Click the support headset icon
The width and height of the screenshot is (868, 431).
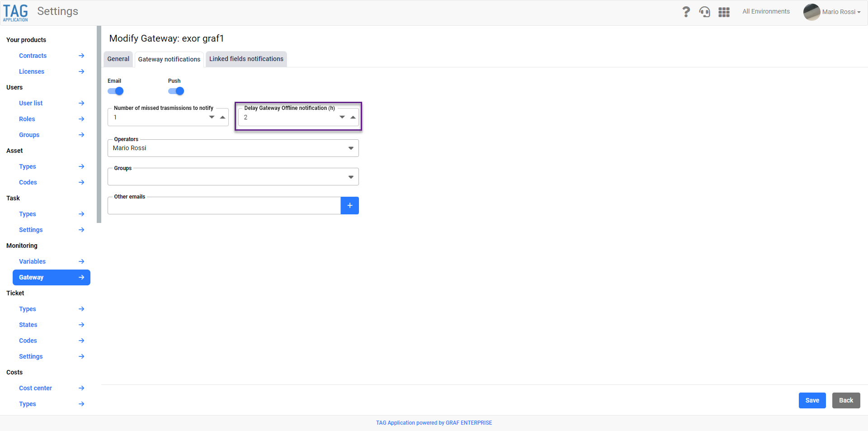704,12
